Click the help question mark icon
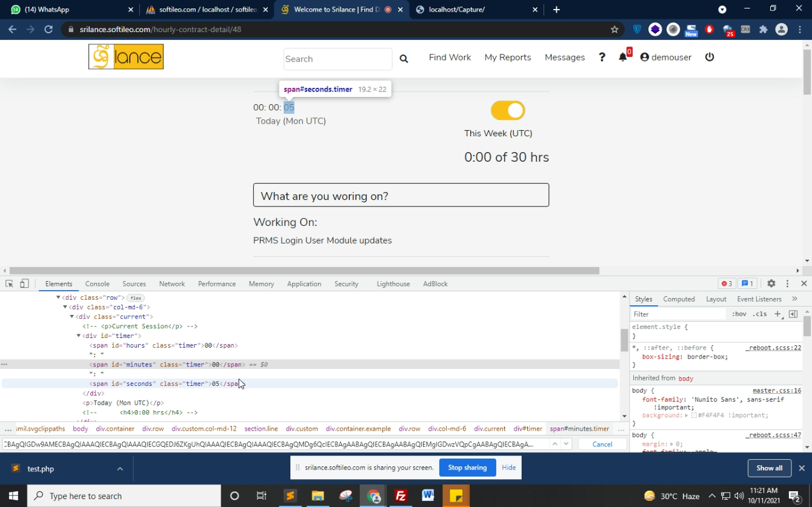This screenshot has width=812, height=507. point(602,57)
